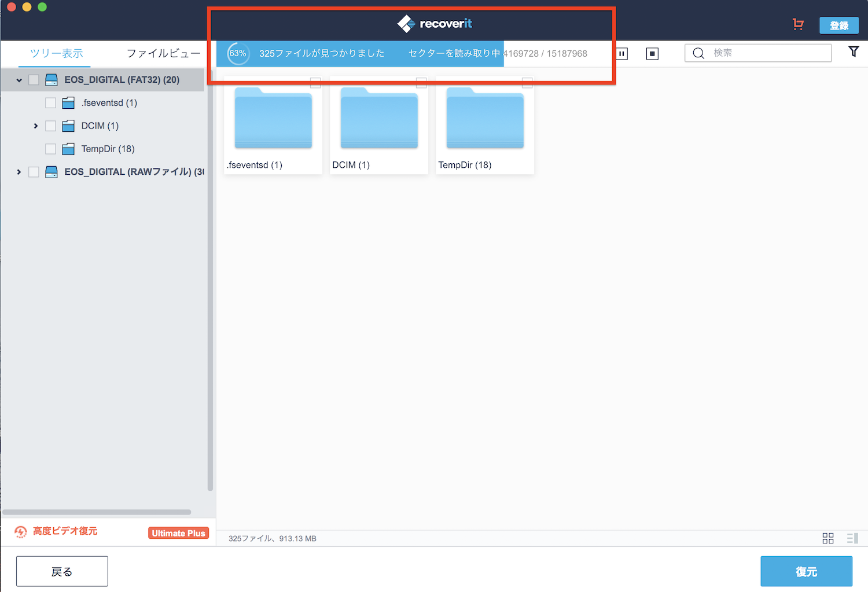Click the 325ファイルが見つかりました text
This screenshot has height=592, width=868.
322,53
